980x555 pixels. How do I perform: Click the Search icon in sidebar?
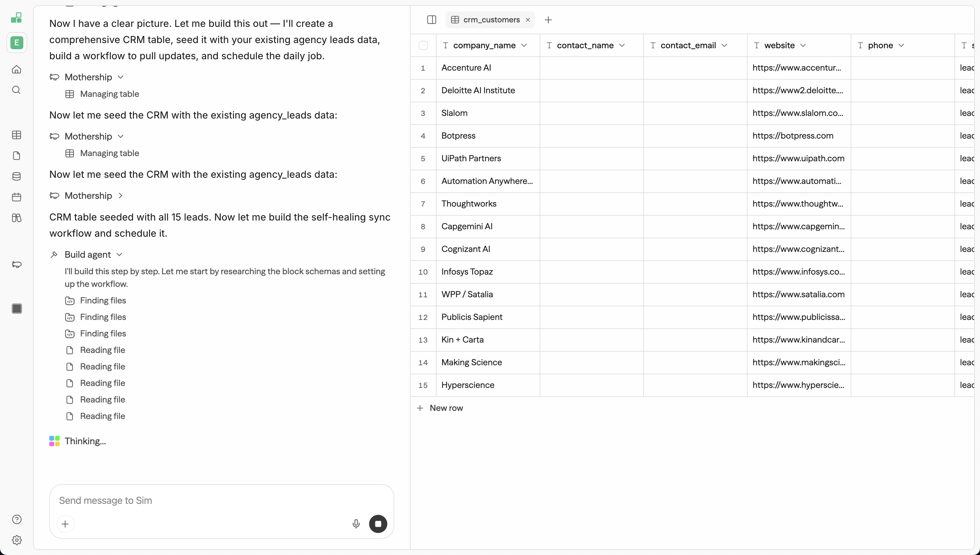pos(17,90)
